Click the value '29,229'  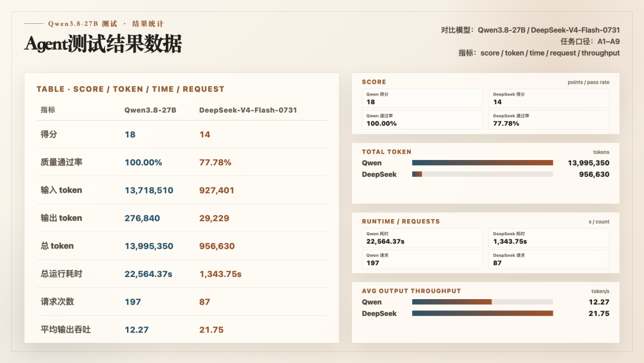tap(215, 219)
